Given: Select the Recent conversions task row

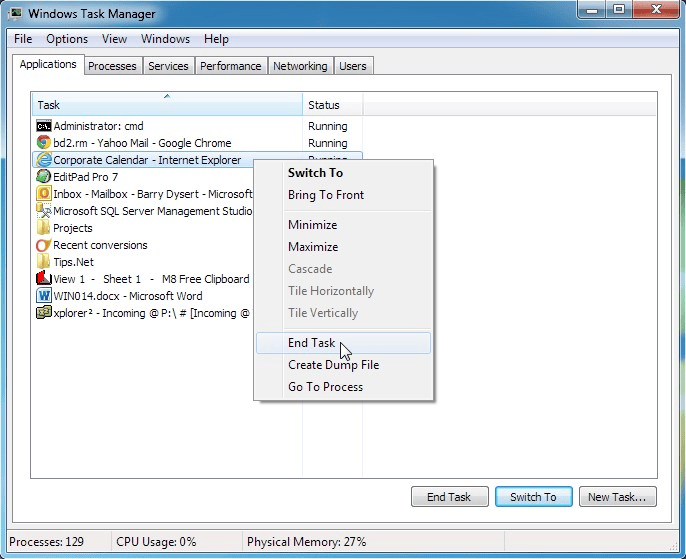Looking at the screenshot, I should 143,245.
